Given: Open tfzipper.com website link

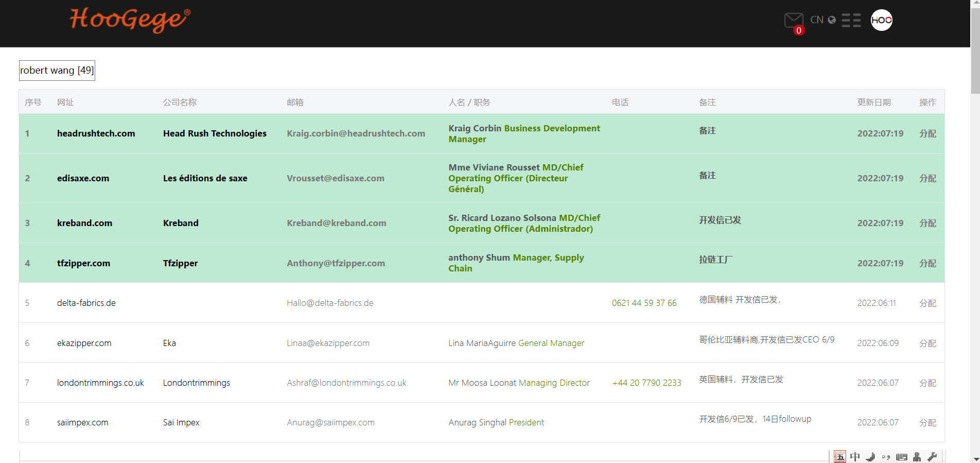Looking at the screenshot, I should (83, 263).
